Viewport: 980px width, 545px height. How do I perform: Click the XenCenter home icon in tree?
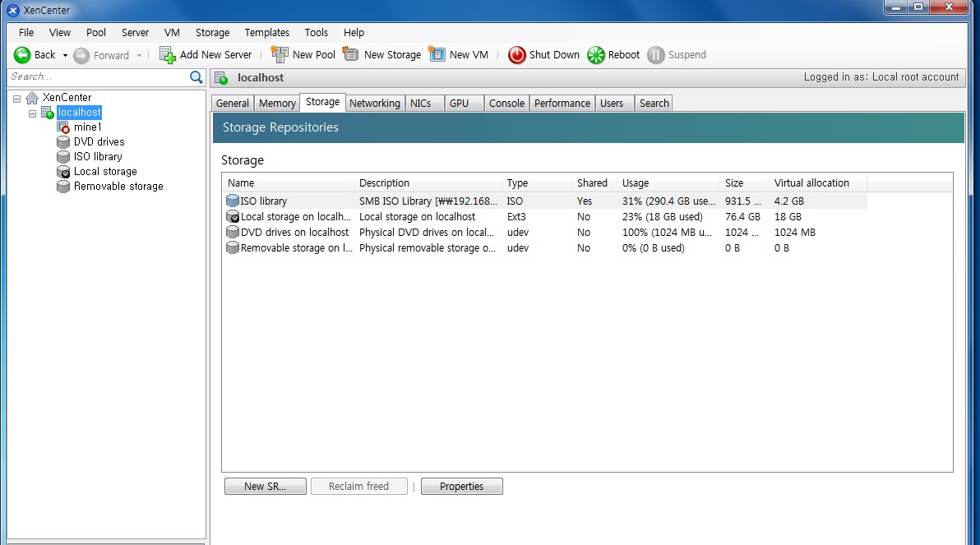coord(32,98)
